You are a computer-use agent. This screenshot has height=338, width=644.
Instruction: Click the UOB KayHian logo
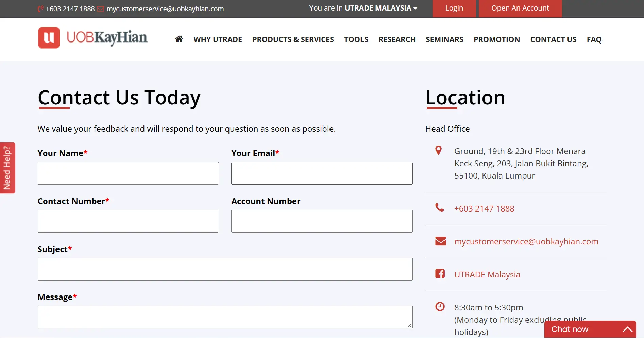click(x=92, y=38)
